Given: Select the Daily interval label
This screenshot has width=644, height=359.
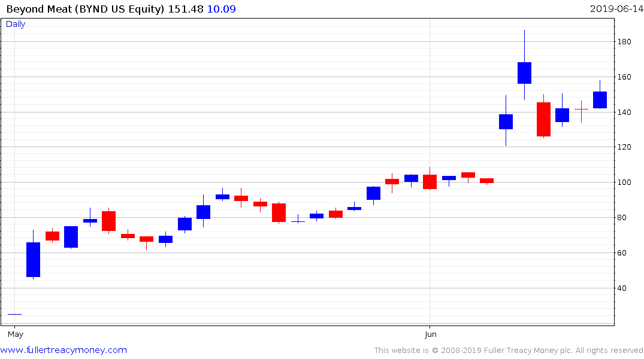Looking at the screenshot, I should pyautogui.click(x=16, y=24).
